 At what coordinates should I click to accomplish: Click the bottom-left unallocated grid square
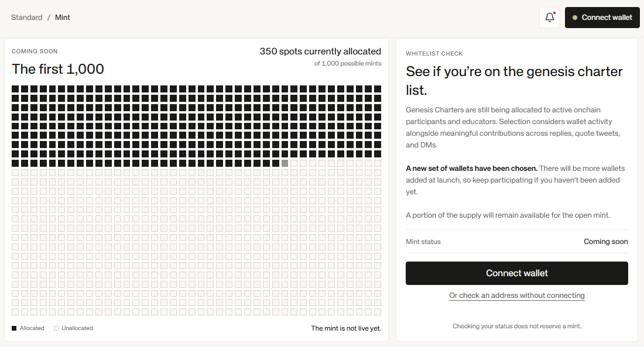pos(15,312)
